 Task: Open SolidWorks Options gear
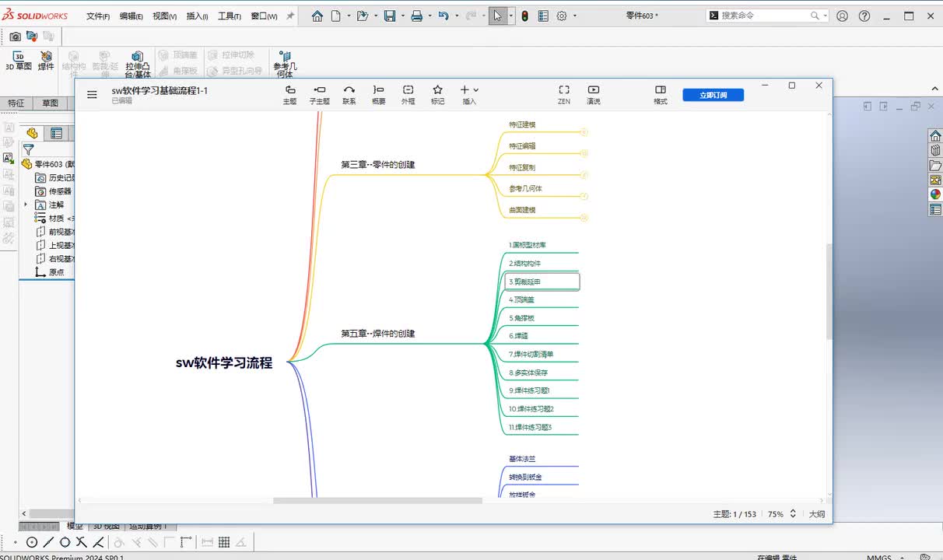[x=562, y=16]
